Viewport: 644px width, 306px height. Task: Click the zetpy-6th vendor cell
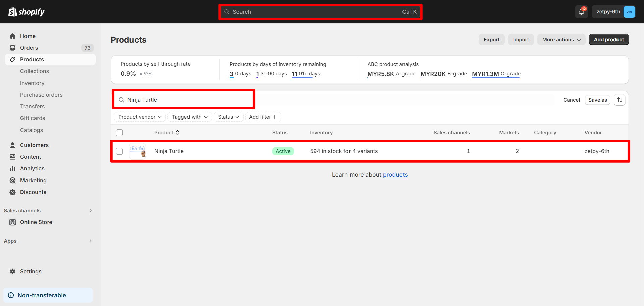tap(597, 151)
